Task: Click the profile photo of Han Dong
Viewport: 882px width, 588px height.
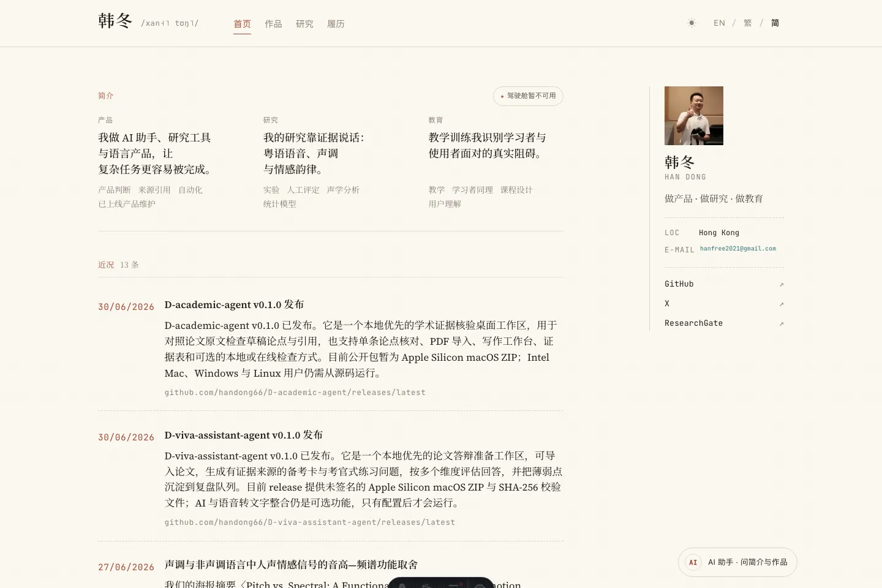Action: tap(694, 116)
